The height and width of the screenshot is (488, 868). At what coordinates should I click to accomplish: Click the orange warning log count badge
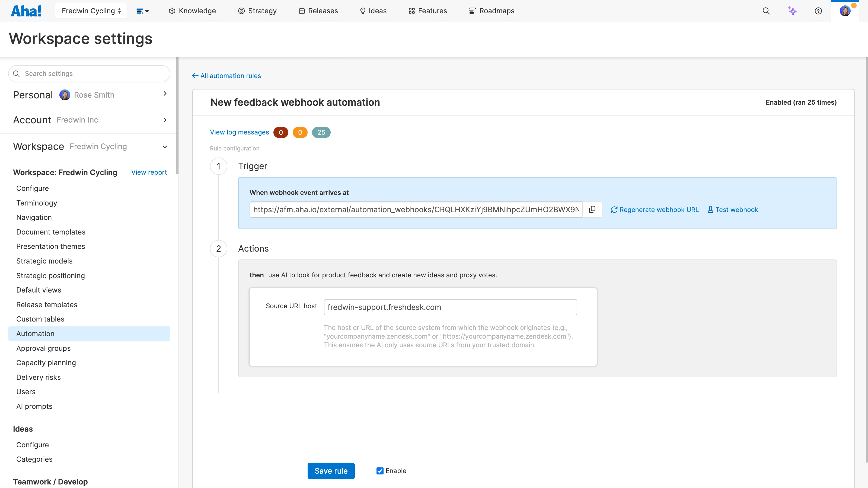300,132
